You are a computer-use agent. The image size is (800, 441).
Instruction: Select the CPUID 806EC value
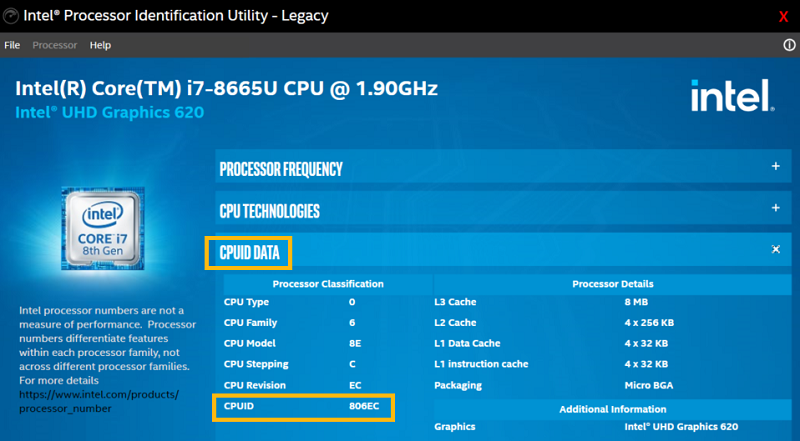[x=362, y=406]
